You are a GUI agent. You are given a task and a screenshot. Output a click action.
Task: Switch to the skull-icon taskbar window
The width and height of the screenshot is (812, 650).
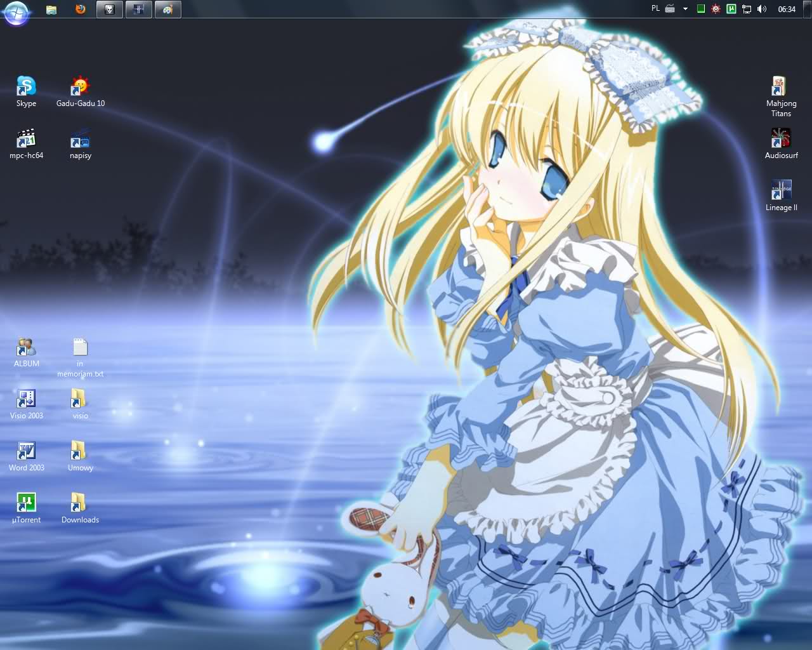coord(110,10)
